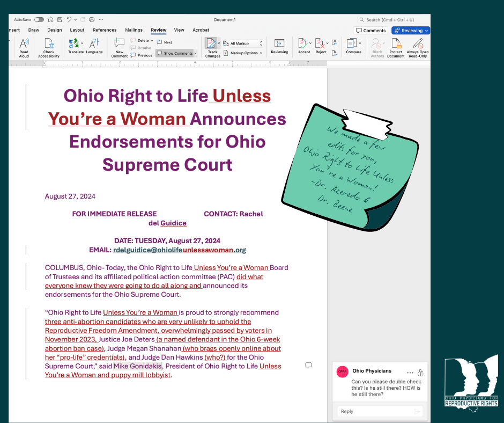Switch to the References tab
The image size is (504, 423).
tap(105, 30)
